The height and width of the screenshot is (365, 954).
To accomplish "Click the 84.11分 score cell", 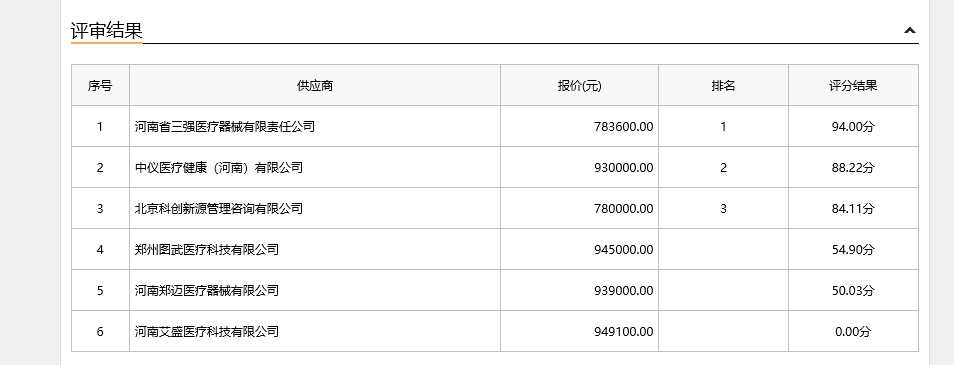I will pyautogui.click(x=853, y=209).
